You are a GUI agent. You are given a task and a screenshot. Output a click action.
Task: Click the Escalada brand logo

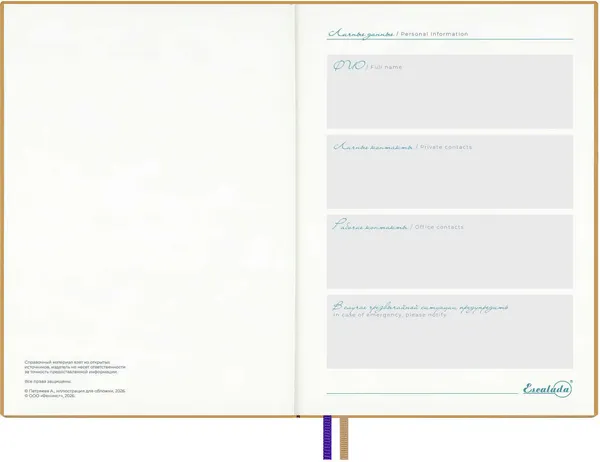[547, 389]
